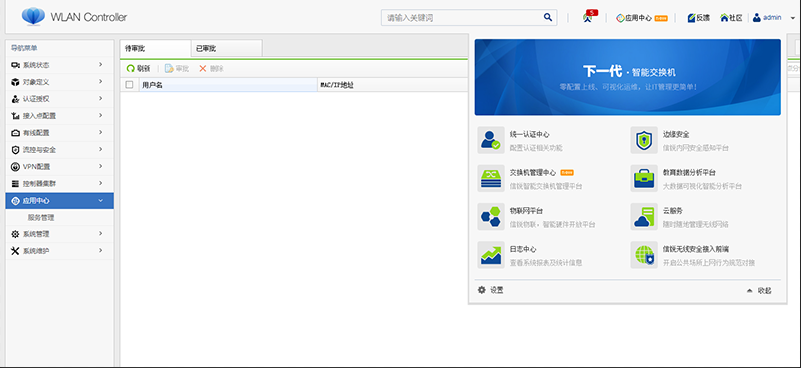Image resolution: width=801 pixels, height=368 pixels.
Task: Click the 应用中心 icon in the sidebar
Action: point(15,201)
